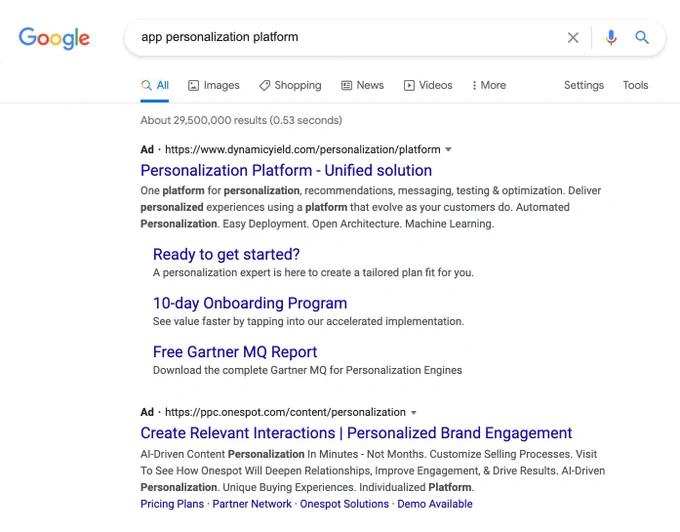Click the three-dot icon beside More
The width and height of the screenshot is (680, 532).
point(474,85)
